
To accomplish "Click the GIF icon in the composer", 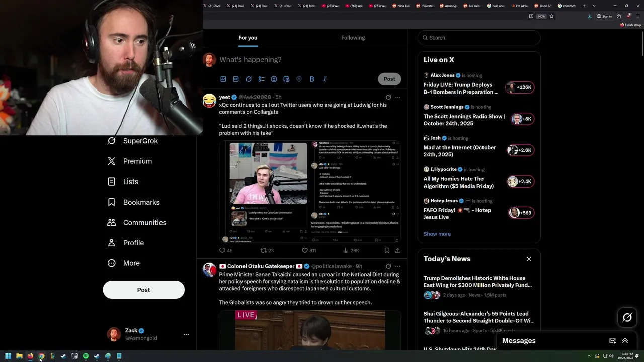I will click(236, 79).
